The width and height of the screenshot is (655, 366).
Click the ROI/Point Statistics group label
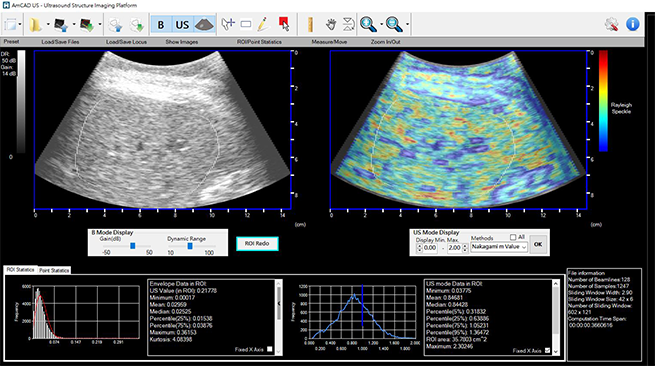259,42
